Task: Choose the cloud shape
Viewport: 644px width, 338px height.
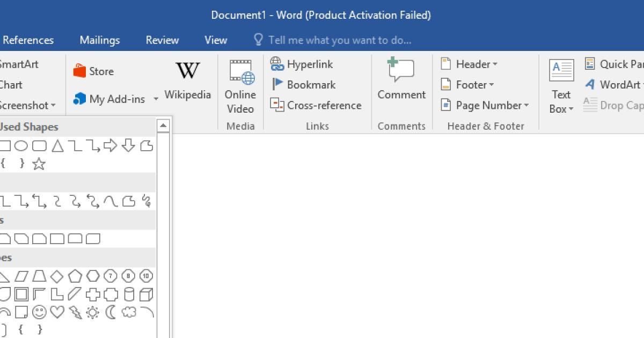Action: 128,312
